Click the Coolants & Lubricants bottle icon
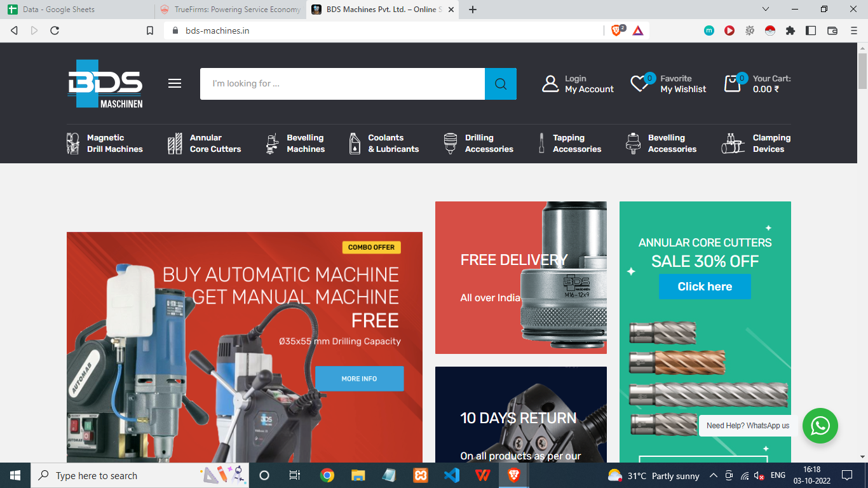The image size is (868, 488). (355, 144)
